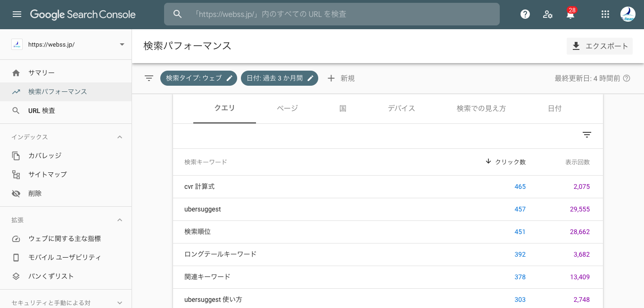Click the 検索パフォーマンス page heading
Viewport: 644px width, 308px height.
click(x=188, y=46)
